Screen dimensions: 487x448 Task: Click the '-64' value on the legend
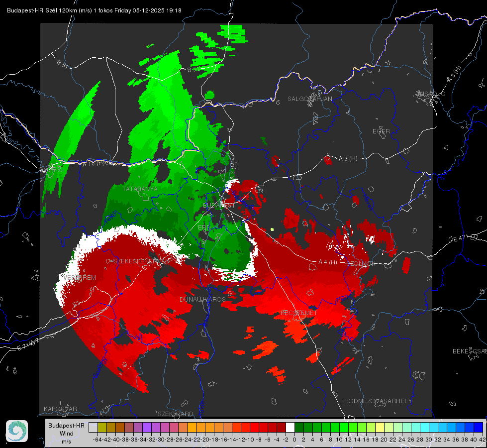tap(97, 440)
